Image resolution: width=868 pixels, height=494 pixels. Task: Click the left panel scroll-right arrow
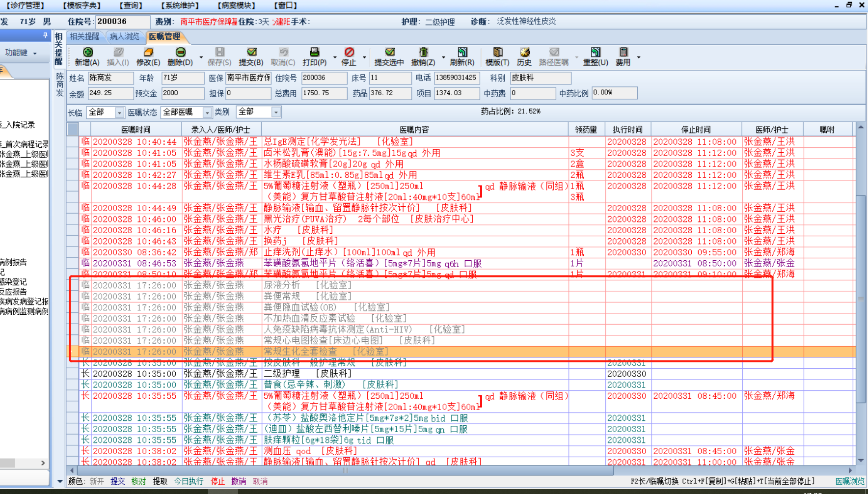[x=43, y=463]
